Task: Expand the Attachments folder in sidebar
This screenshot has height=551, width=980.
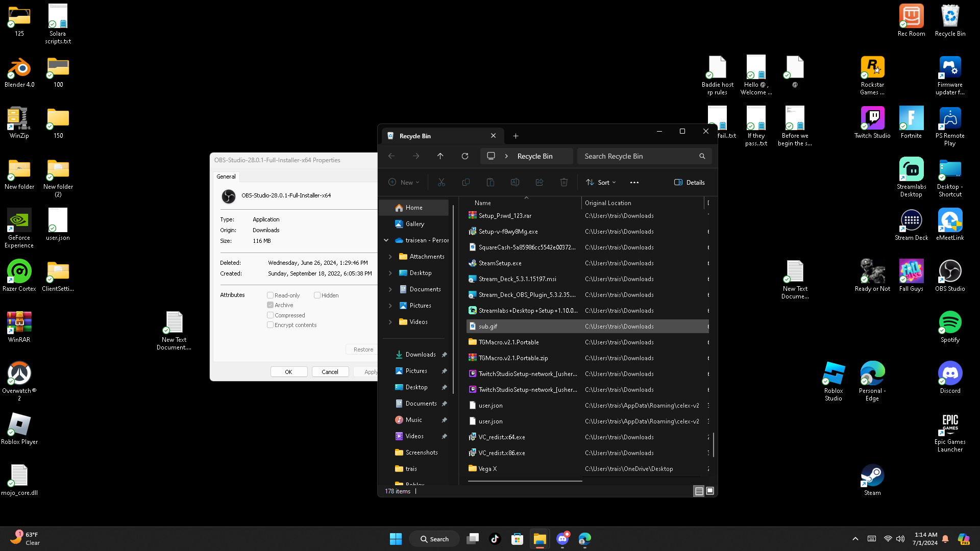Action: point(390,257)
